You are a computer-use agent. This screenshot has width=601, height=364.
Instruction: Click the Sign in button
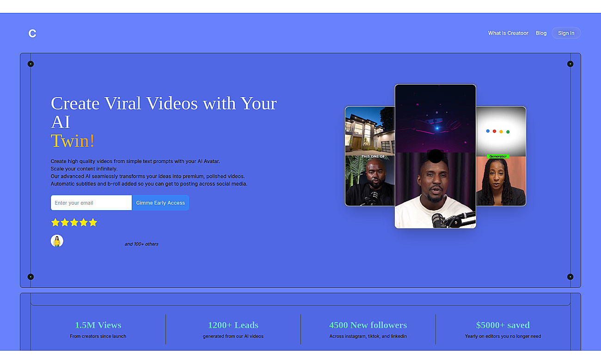[566, 33]
